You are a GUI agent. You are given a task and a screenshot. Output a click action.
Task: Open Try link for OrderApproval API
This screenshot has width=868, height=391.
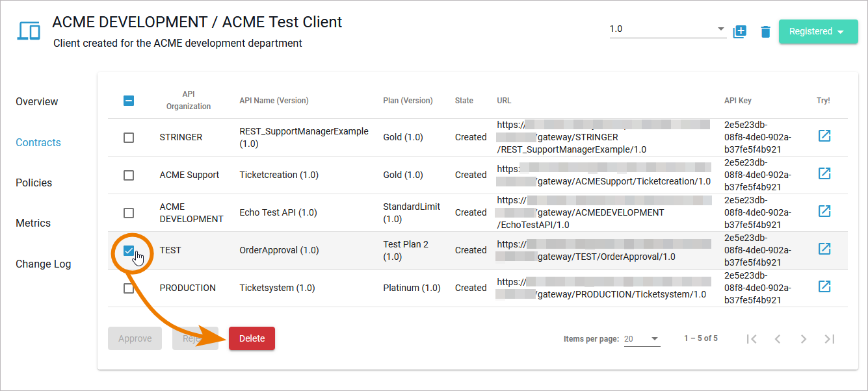(x=824, y=249)
